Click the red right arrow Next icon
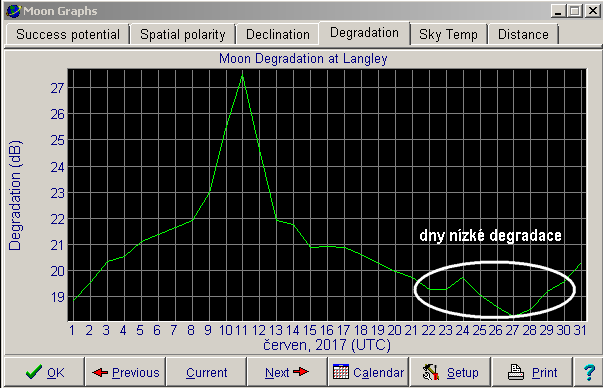603x388 pixels. coord(301,371)
